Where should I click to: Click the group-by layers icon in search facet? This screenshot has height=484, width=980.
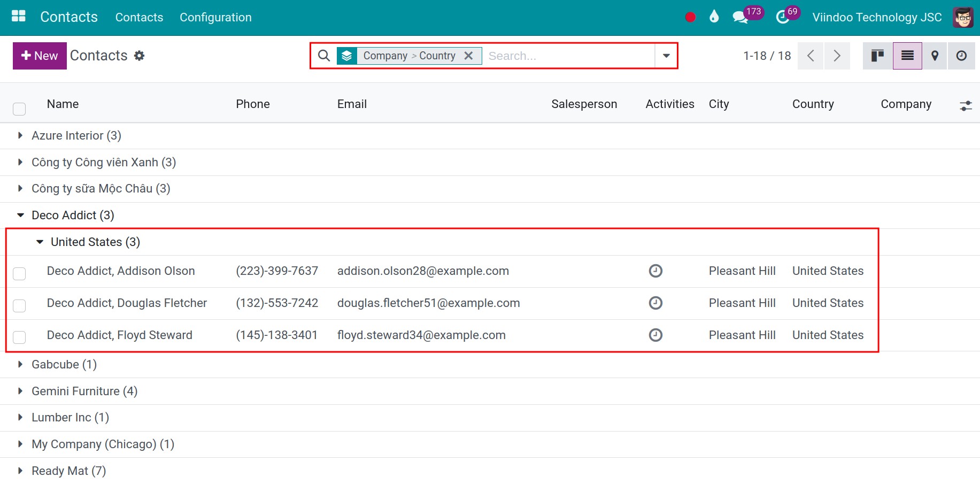(347, 56)
